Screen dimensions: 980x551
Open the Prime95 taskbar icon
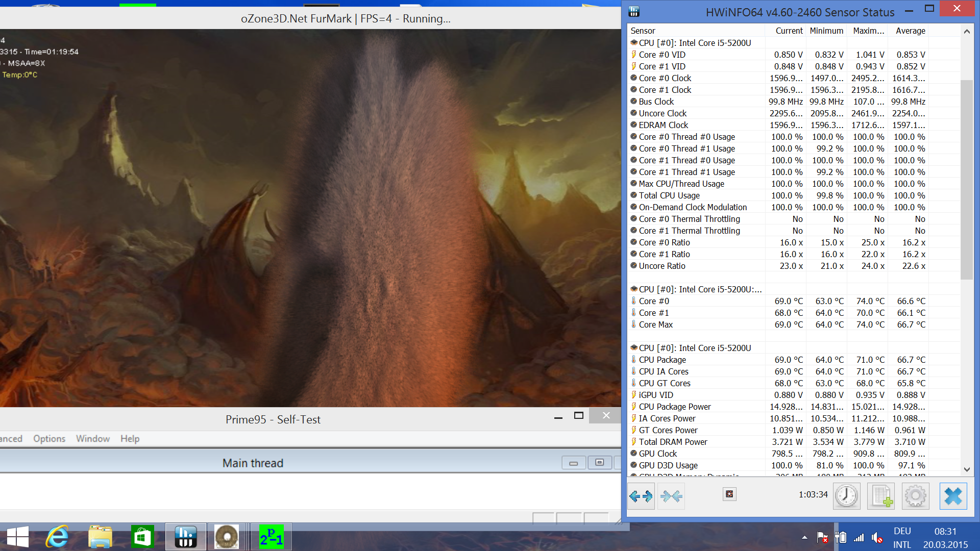click(271, 537)
